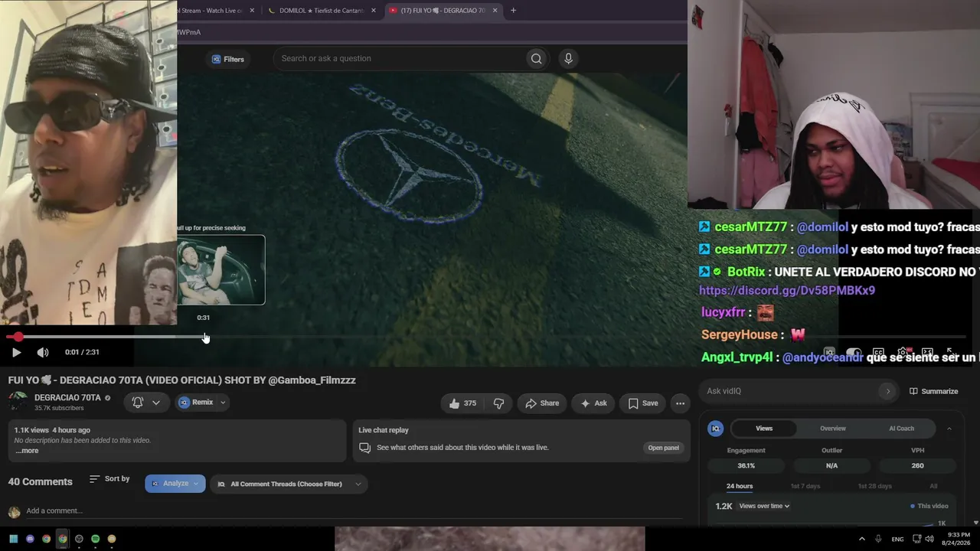980x551 pixels.
Task: Open Spotify from the taskbar
Action: pyautogui.click(x=95, y=539)
